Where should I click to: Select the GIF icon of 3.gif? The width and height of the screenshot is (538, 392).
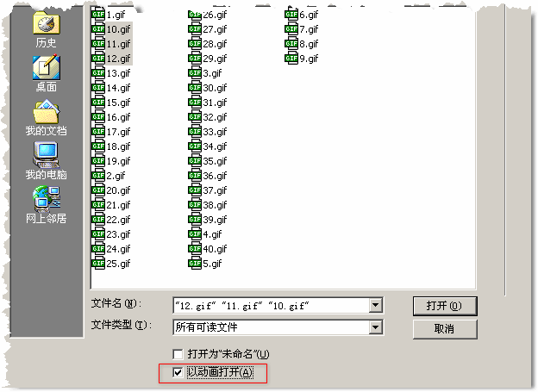point(195,73)
